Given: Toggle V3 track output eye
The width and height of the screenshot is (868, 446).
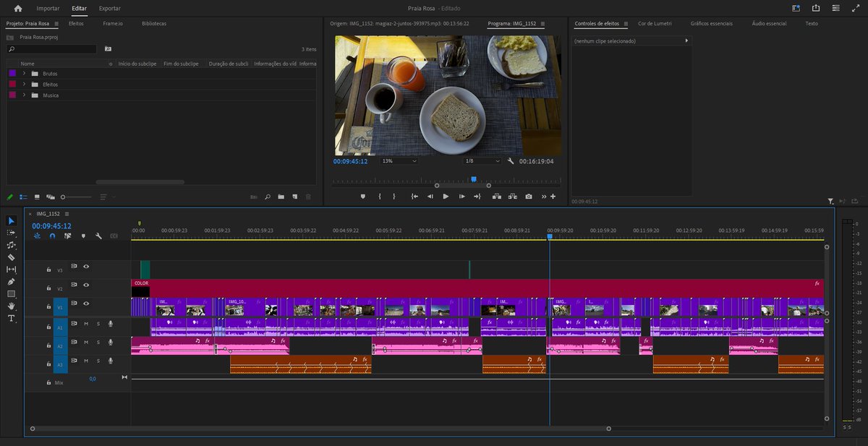Looking at the screenshot, I should (x=86, y=266).
